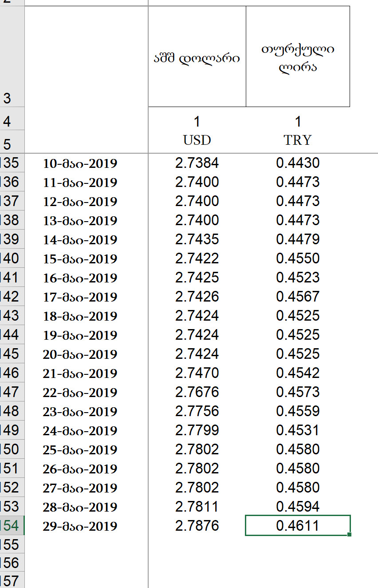Select row header 145
Viewport: 378px width, 588px height.
[x=12, y=354]
